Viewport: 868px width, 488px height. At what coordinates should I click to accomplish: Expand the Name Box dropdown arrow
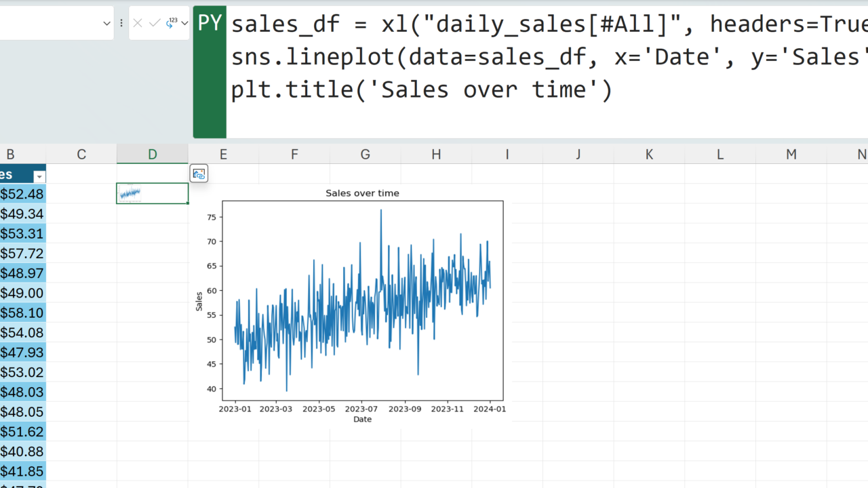coord(106,23)
